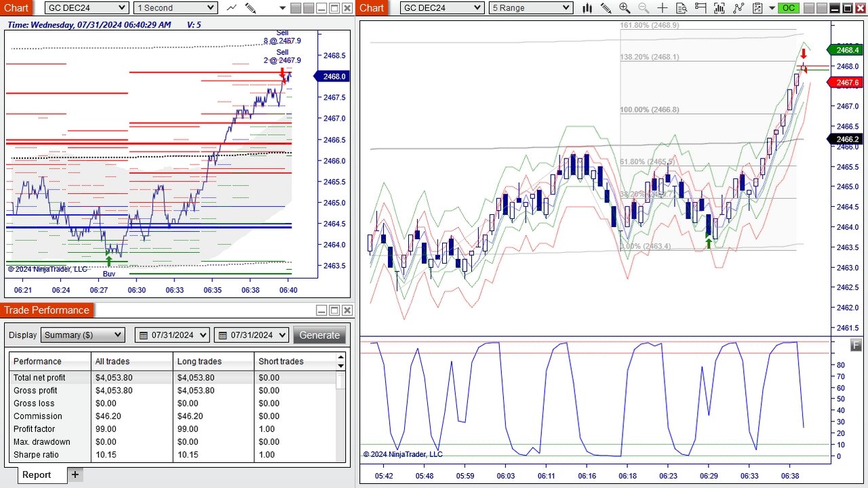Open Data Series bars-in-brackets icon
Viewport: 868px width, 488px height.
coord(719,8)
